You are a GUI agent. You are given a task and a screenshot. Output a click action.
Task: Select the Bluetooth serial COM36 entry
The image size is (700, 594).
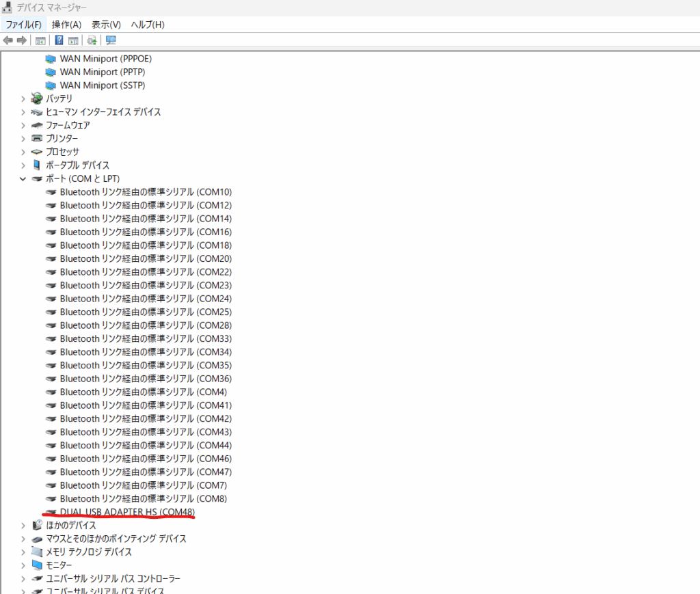click(x=146, y=379)
